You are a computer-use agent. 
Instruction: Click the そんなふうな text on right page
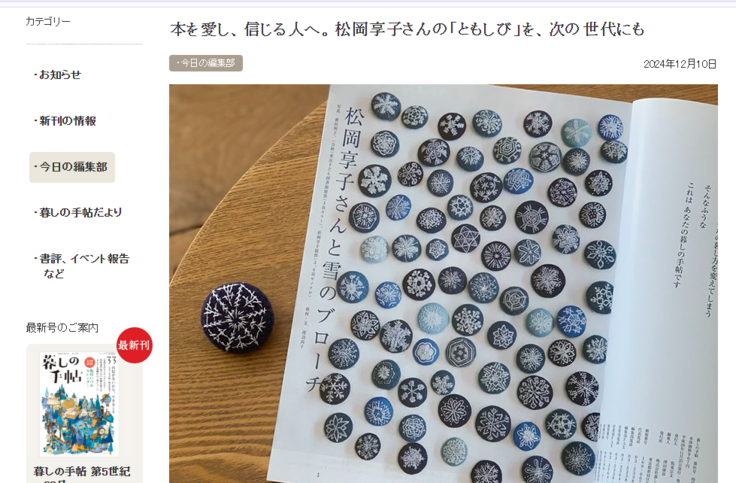point(703,206)
